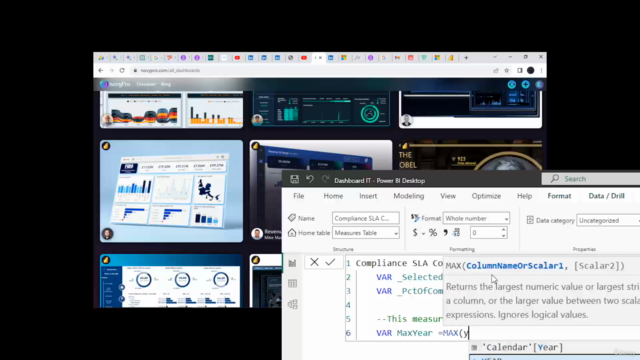Bookmark the page with the star icon
640x360 pixels.
[x=507, y=70]
